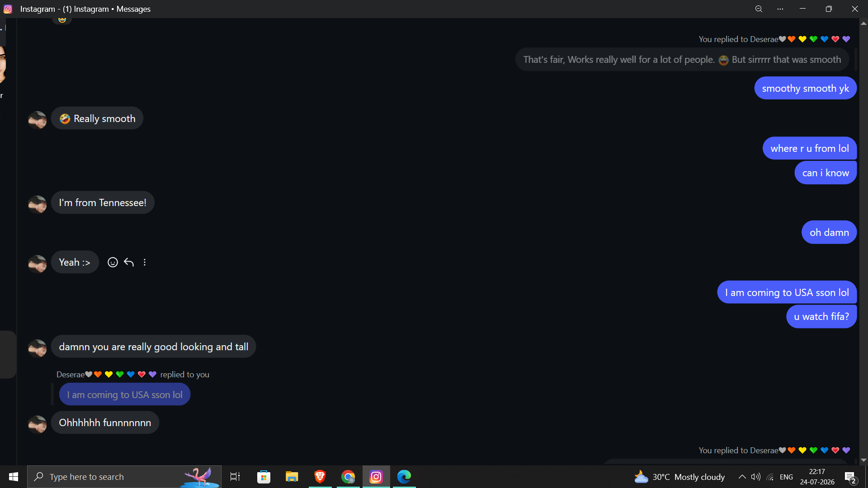Click the speaker volume icon in tray
868x488 pixels.
[x=756, y=477]
